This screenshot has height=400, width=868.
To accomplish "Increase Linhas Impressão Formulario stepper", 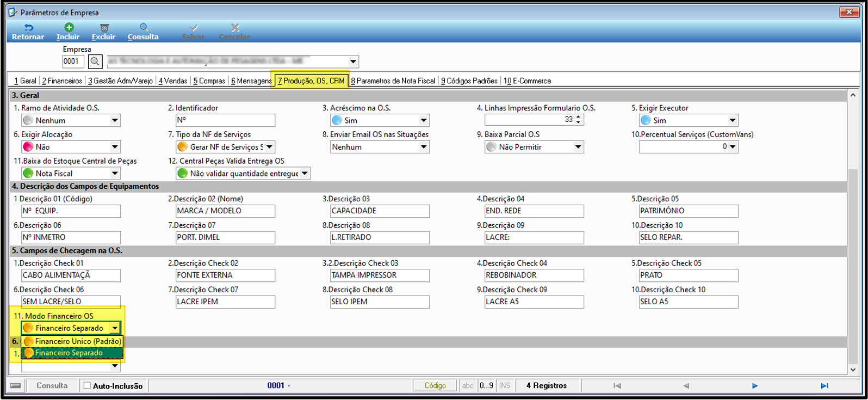I will pyautogui.click(x=578, y=117).
